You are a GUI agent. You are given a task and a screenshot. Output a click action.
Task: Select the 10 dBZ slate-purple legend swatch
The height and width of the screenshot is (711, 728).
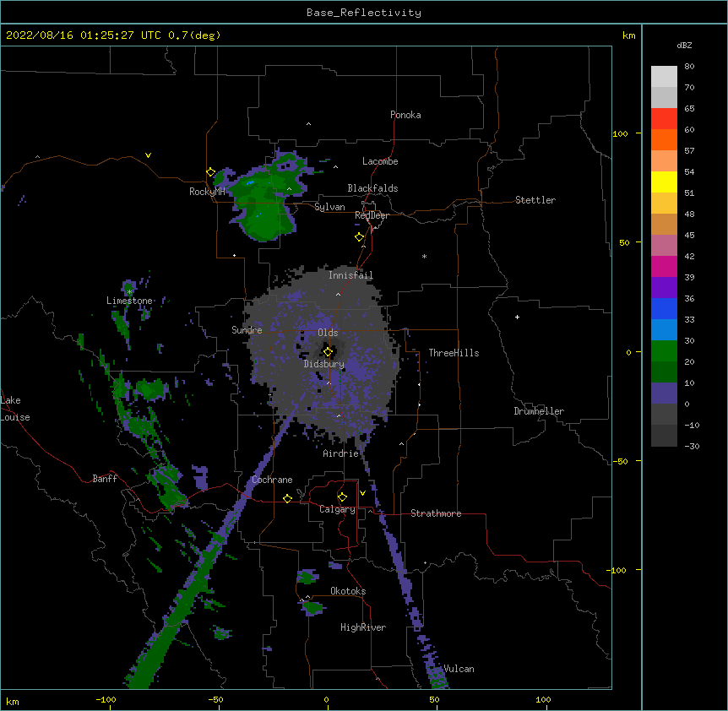(664, 393)
